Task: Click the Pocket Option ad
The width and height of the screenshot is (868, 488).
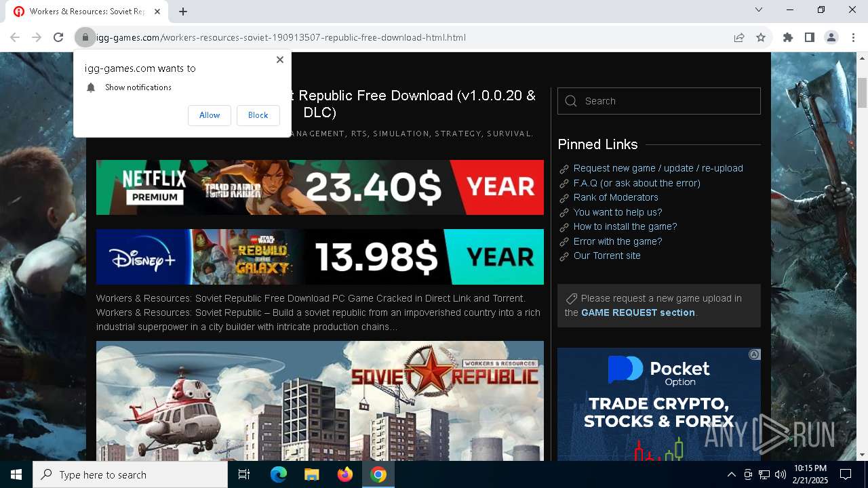Action: [659, 405]
